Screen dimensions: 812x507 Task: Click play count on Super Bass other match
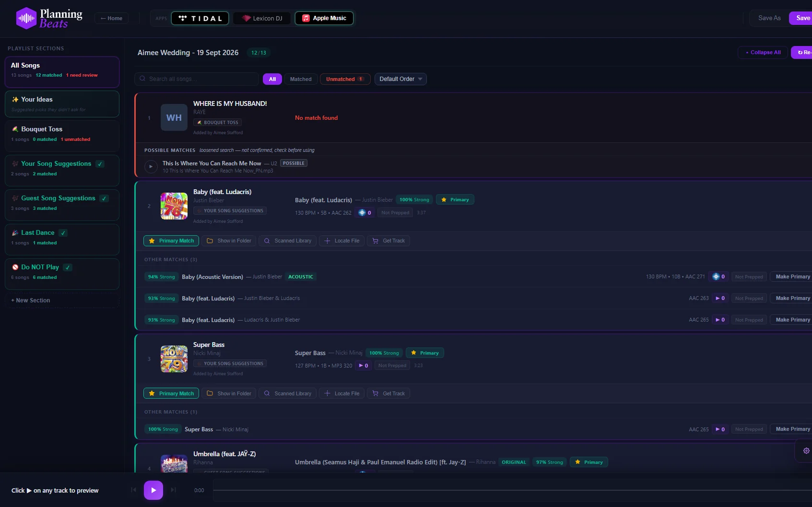[720, 429]
